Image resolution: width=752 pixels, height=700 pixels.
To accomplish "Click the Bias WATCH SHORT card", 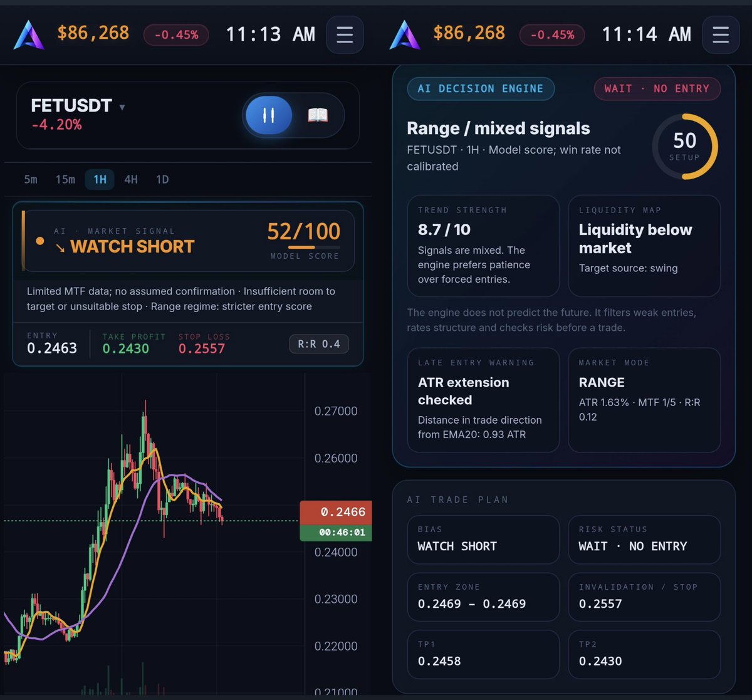I will tap(483, 540).
